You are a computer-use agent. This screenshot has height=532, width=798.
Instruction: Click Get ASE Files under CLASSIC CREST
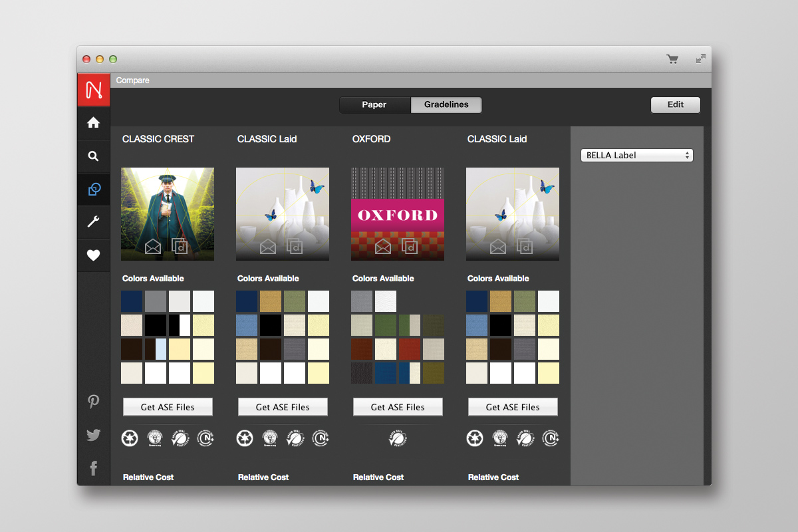(x=168, y=407)
